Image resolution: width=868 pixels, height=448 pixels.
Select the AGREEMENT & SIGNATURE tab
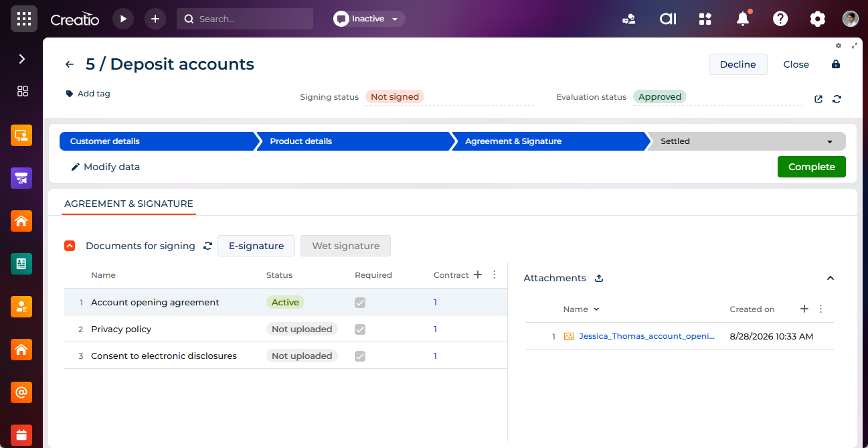click(x=128, y=204)
